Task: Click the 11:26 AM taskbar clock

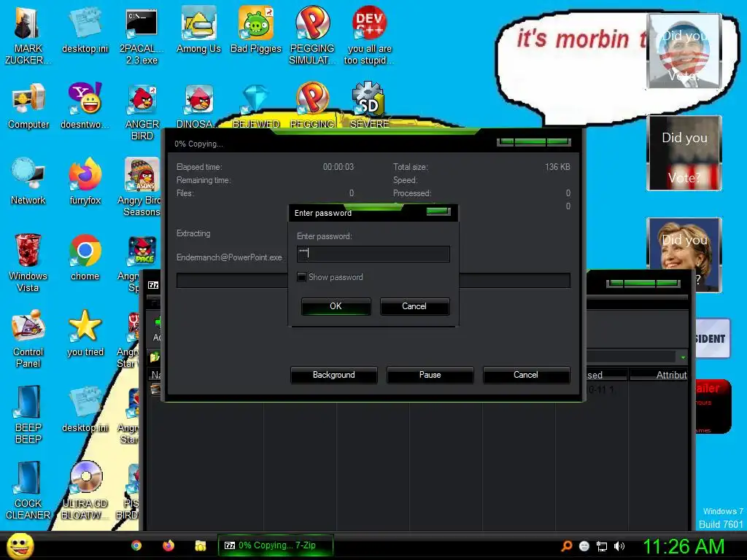Action: pos(684,546)
